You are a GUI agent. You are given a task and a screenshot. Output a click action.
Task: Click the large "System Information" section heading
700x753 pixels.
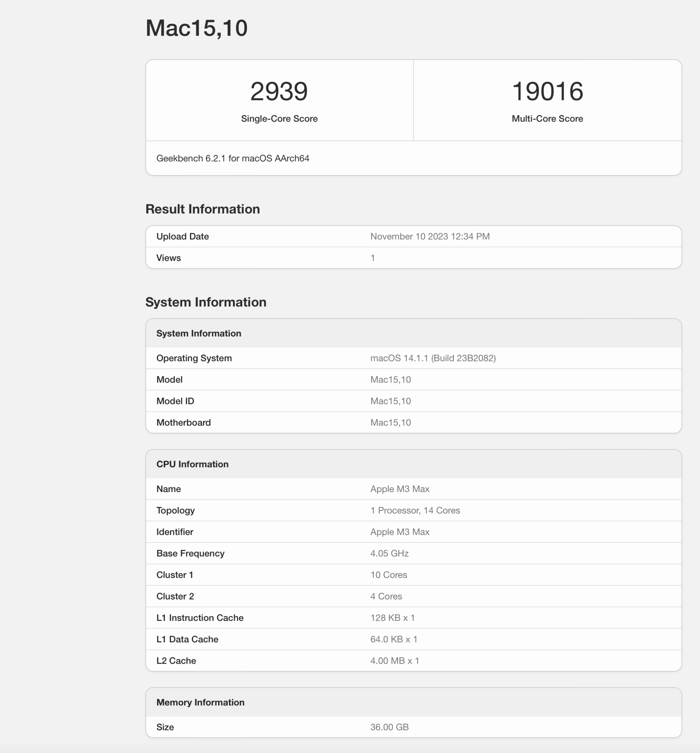(206, 302)
